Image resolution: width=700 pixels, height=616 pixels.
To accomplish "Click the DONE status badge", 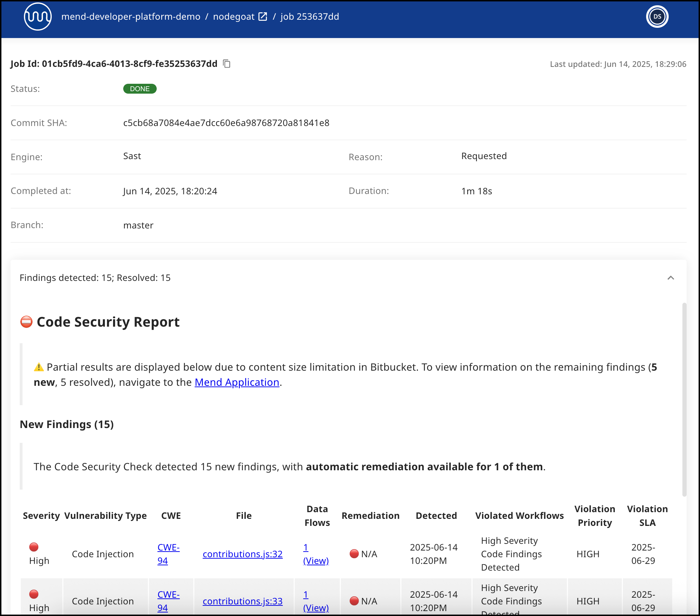I will pyautogui.click(x=140, y=89).
